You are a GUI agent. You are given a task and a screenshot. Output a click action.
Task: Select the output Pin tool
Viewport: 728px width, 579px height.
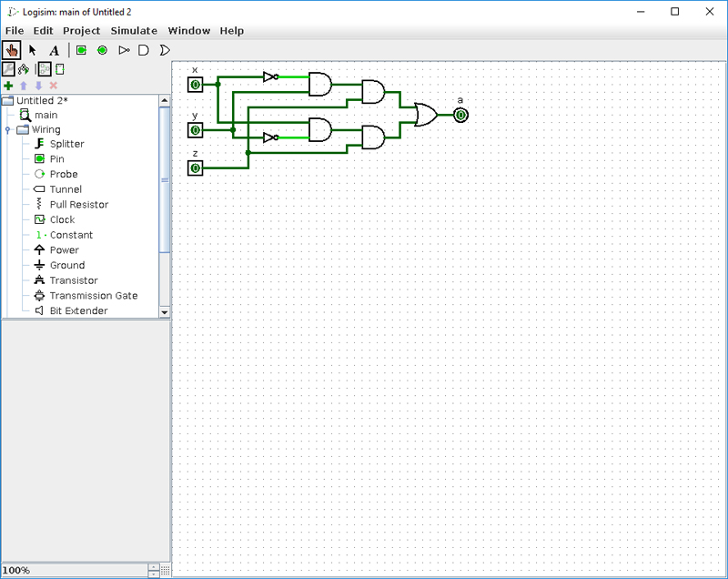[103, 50]
